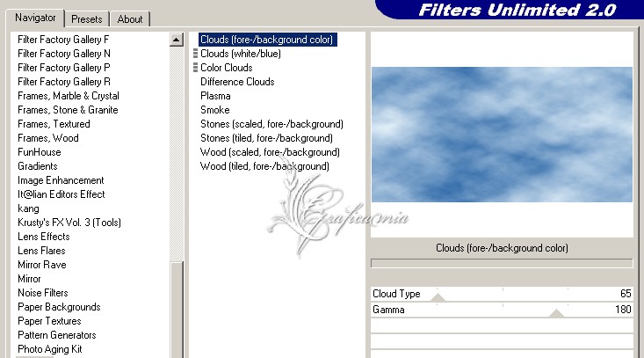Select Image Enhancement category
644x358 pixels.
point(61,180)
